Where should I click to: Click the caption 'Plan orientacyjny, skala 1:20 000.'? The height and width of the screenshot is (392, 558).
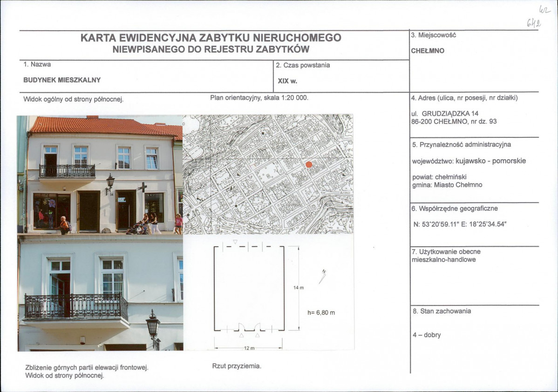259,98
